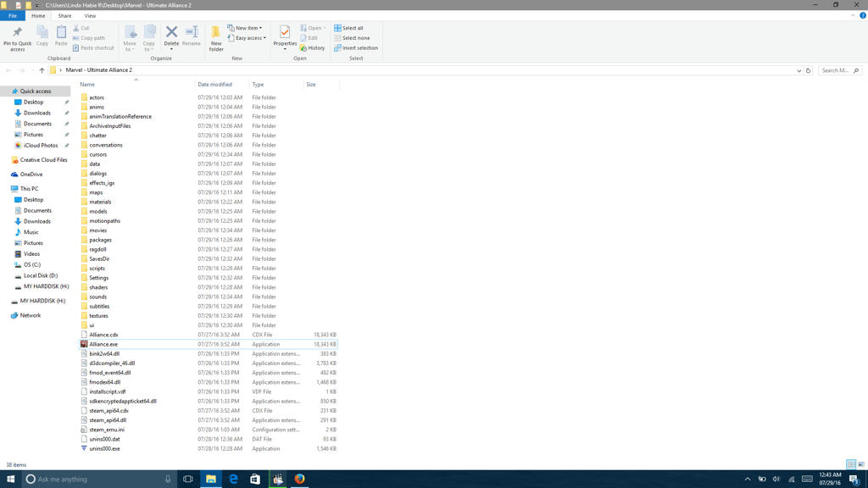Select the Alliance.exe application file
868x488 pixels.
[209, 344]
